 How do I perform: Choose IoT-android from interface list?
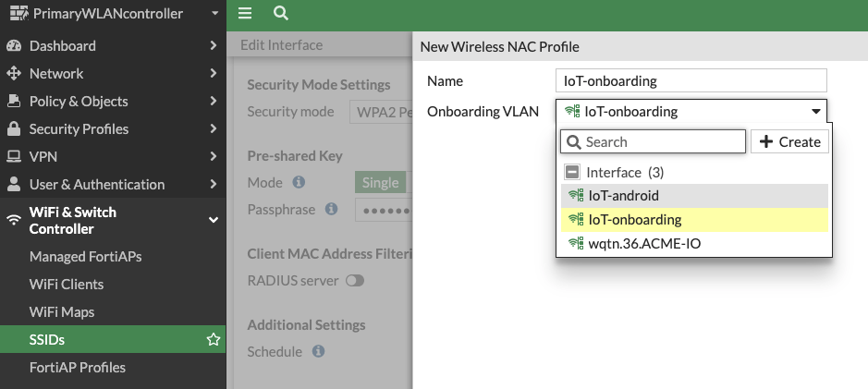[x=623, y=196]
